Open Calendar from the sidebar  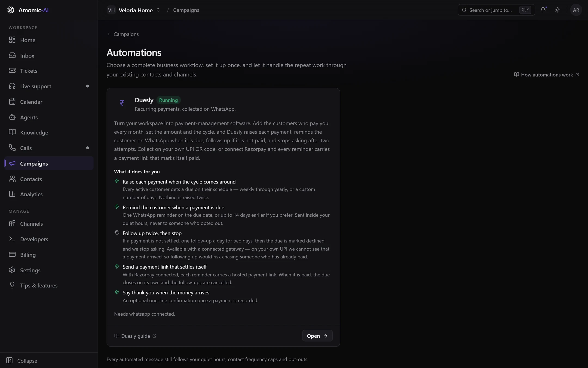pyautogui.click(x=49, y=102)
